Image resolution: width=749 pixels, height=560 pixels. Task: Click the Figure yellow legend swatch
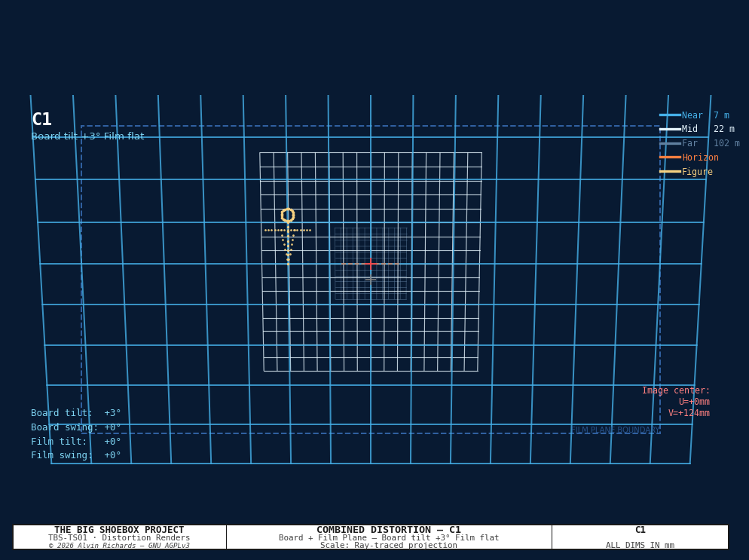click(670, 172)
